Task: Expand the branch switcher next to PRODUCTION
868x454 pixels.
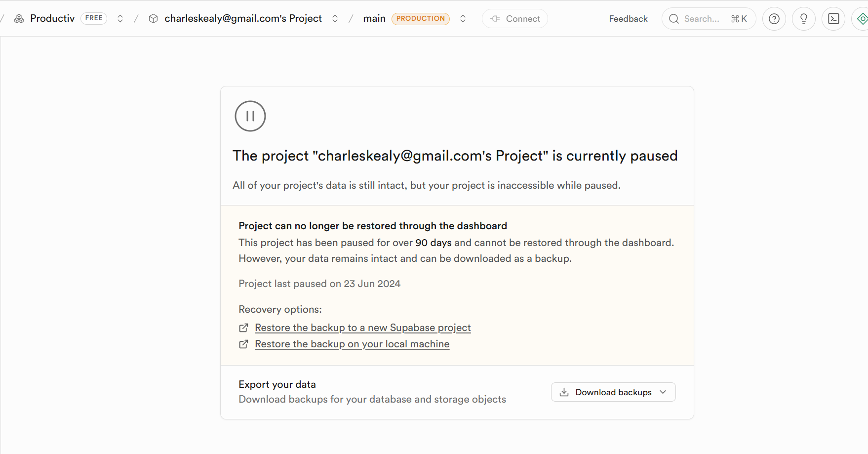Action: point(463,19)
